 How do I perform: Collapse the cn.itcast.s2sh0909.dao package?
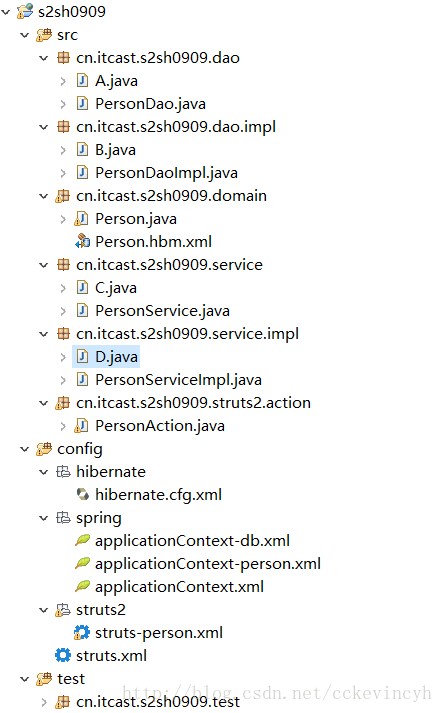click(x=44, y=58)
